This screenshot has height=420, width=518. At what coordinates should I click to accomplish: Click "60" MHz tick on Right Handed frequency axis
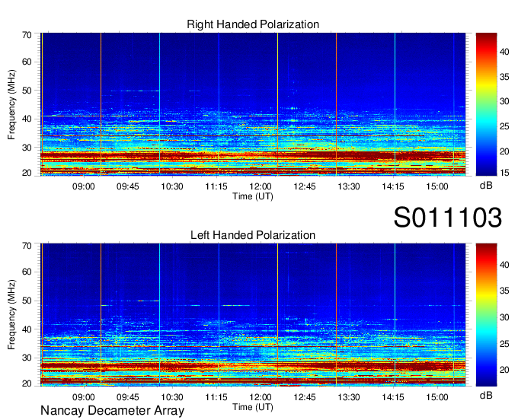pos(27,62)
